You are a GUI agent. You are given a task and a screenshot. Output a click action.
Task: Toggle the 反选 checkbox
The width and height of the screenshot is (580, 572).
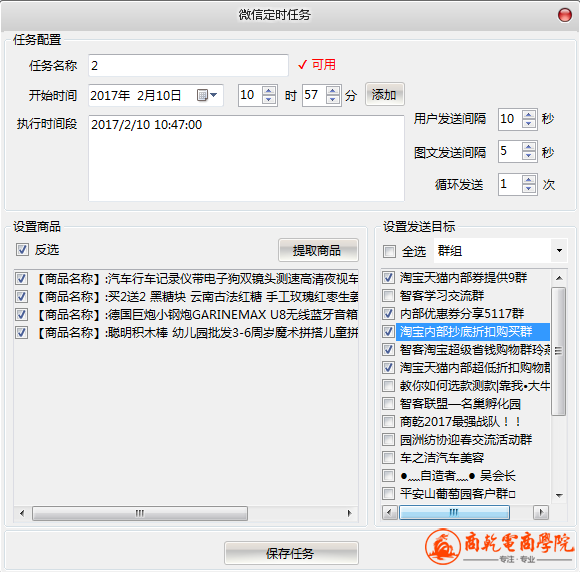[x=22, y=250]
